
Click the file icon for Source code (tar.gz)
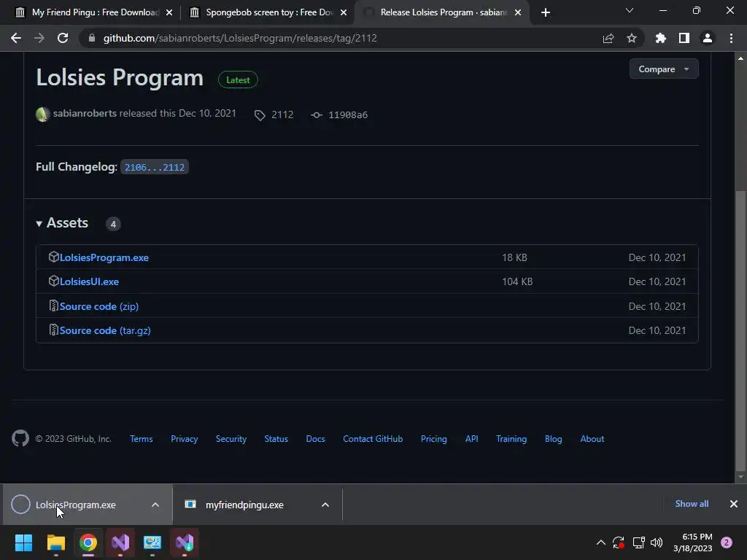(x=53, y=330)
